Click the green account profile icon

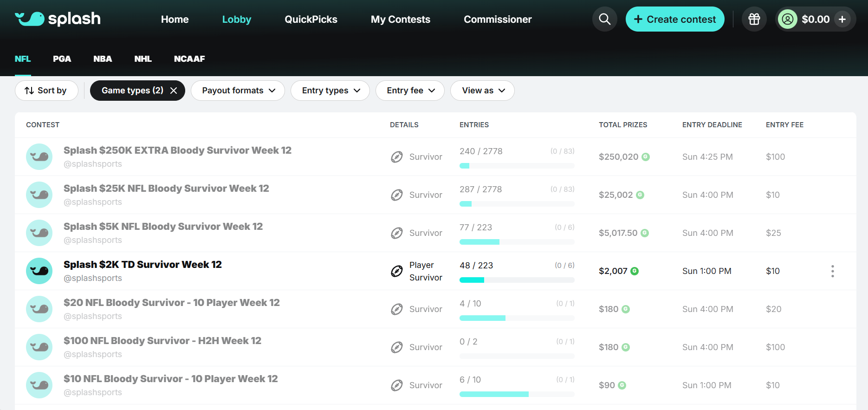[x=787, y=19]
